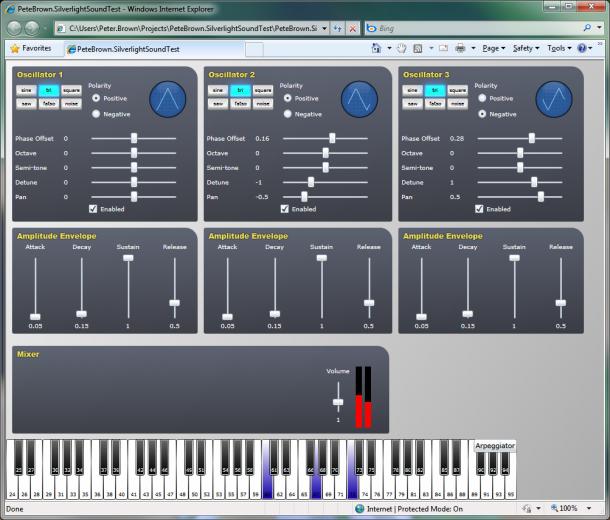
Task: Open a new blank tab
Action: click(254, 49)
